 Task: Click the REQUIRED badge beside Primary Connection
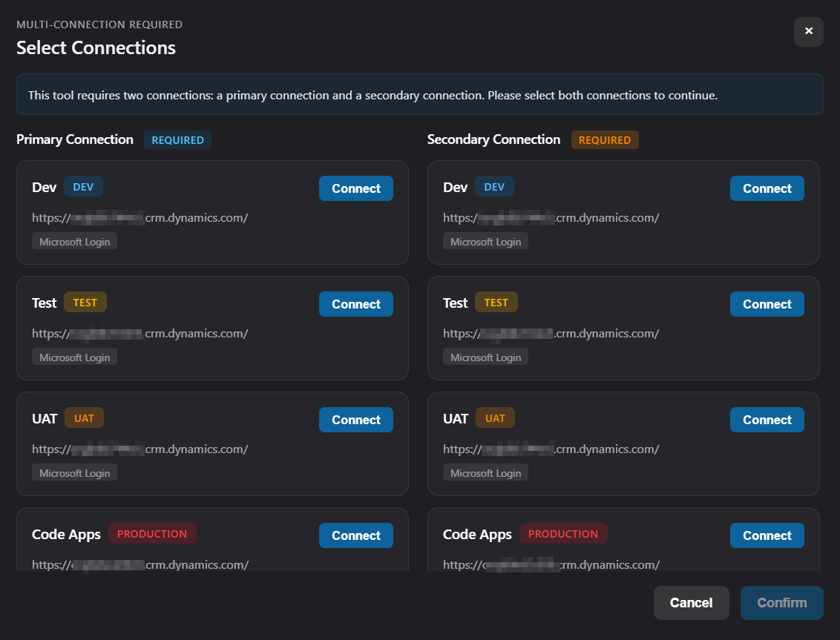[177, 140]
